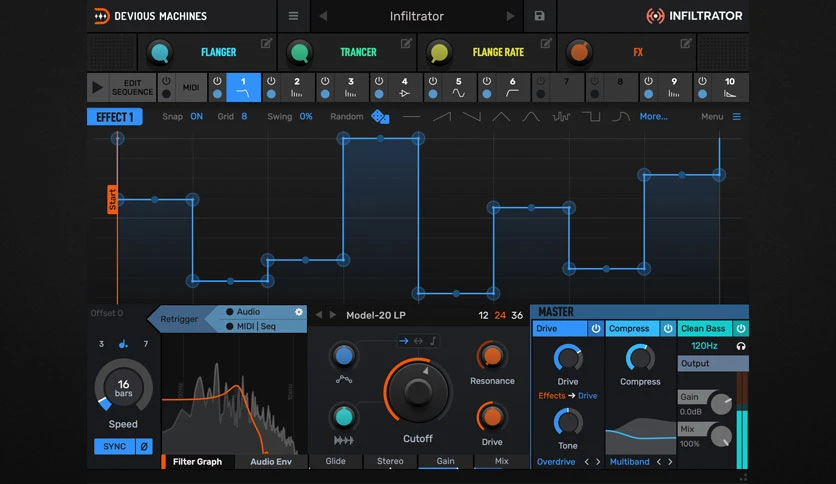836x484 pixels.
Task: Open the hamburger menu beside the Devious Machines logo
Action: point(293,16)
